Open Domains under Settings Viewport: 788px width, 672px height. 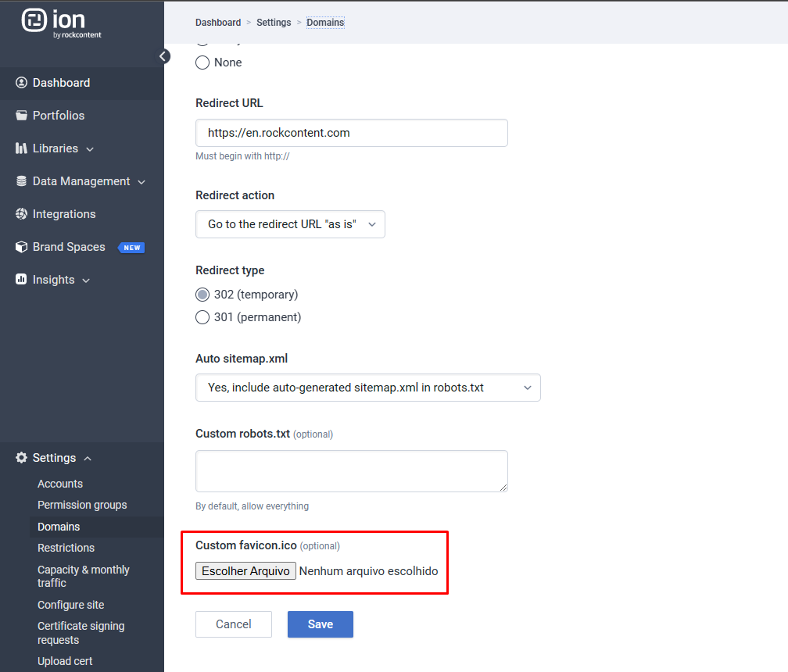point(59,527)
